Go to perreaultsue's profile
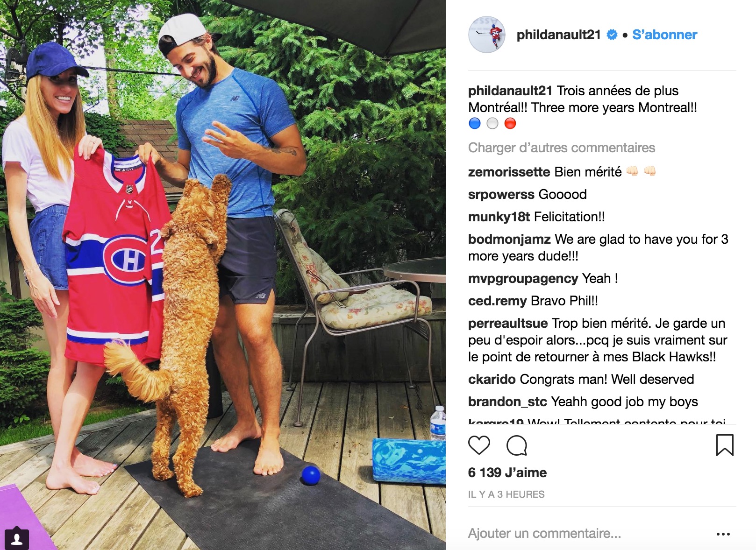Image resolution: width=756 pixels, height=550 pixels. [x=508, y=323]
